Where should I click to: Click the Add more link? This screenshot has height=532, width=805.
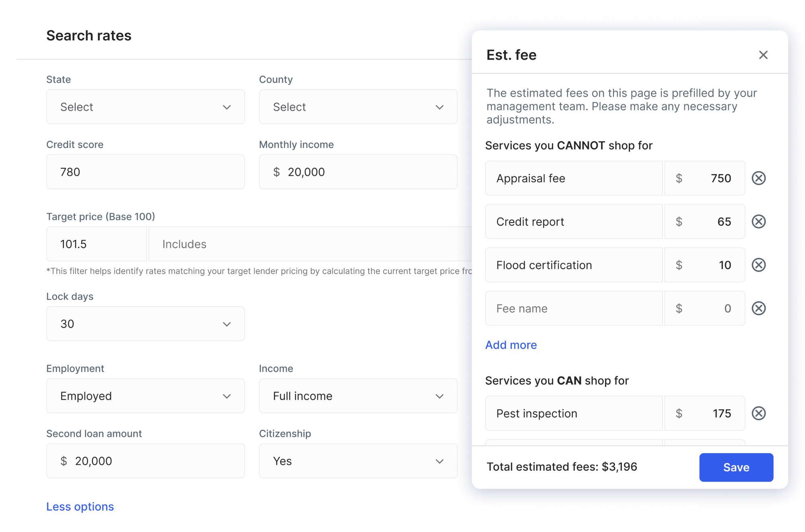tap(511, 345)
